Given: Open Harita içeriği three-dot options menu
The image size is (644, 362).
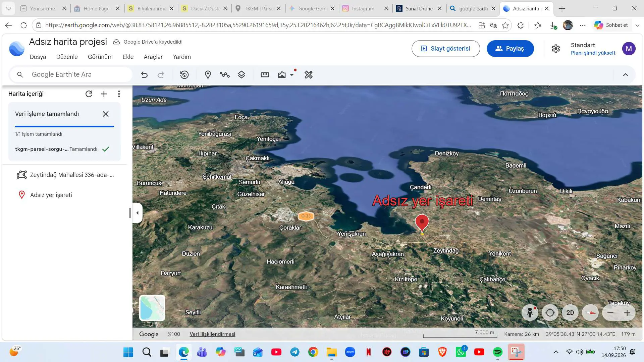Looking at the screenshot, I should click(119, 94).
